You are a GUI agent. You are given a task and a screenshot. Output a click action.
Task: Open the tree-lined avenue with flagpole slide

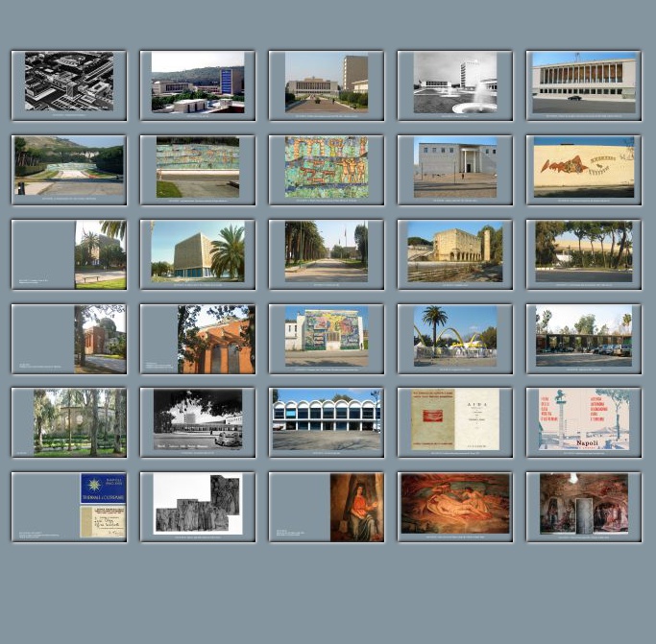pos(327,254)
